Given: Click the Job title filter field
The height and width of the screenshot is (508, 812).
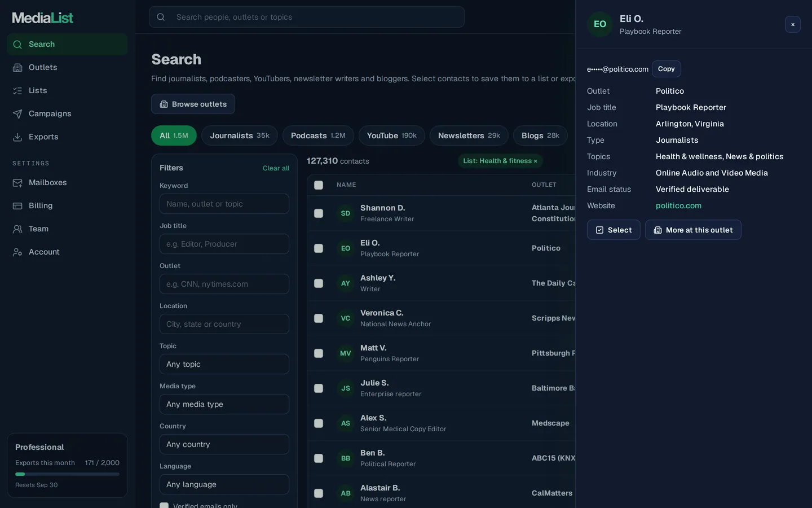Looking at the screenshot, I should [x=224, y=244].
